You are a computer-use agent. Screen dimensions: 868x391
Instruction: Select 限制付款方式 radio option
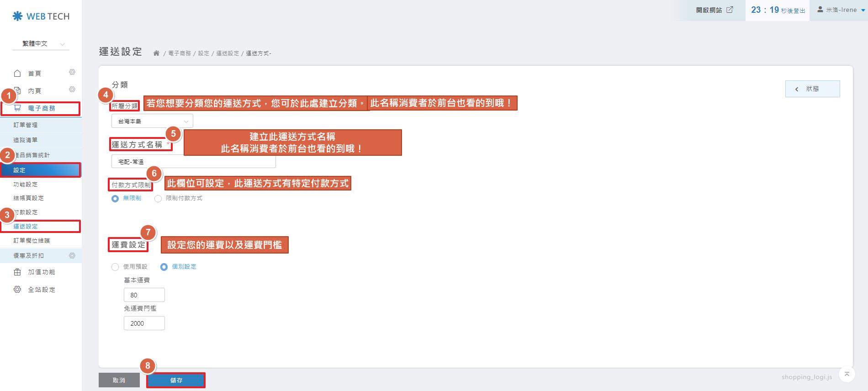[158, 199]
